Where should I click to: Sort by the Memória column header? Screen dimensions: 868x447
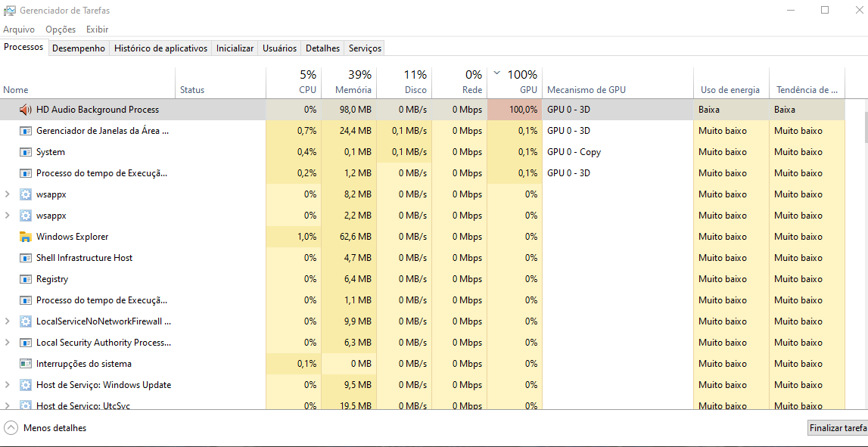[349, 82]
